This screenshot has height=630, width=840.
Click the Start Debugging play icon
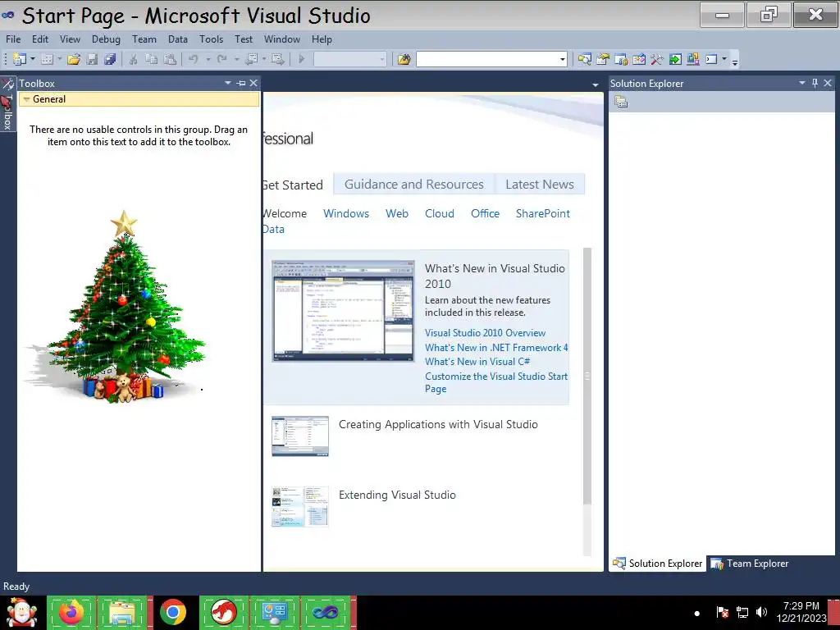[302, 59]
